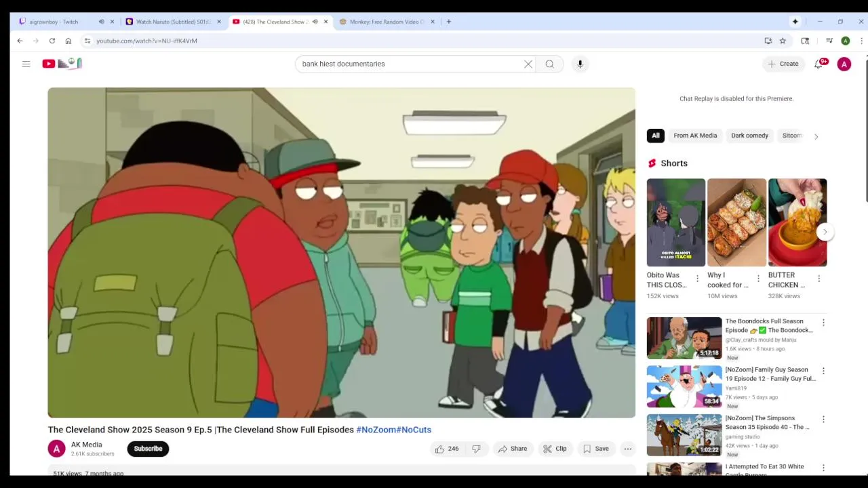Click the address bar URL
Screen dimensions: 868x488
(146, 41)
